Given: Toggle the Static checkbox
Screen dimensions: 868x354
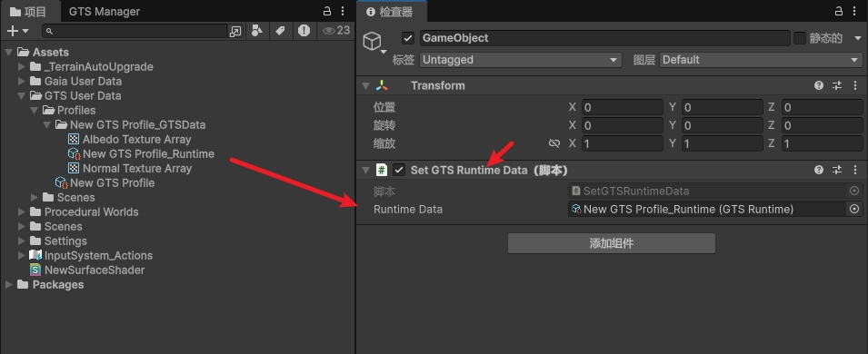Looking at the screenshot, I should (x=799, y=37).
